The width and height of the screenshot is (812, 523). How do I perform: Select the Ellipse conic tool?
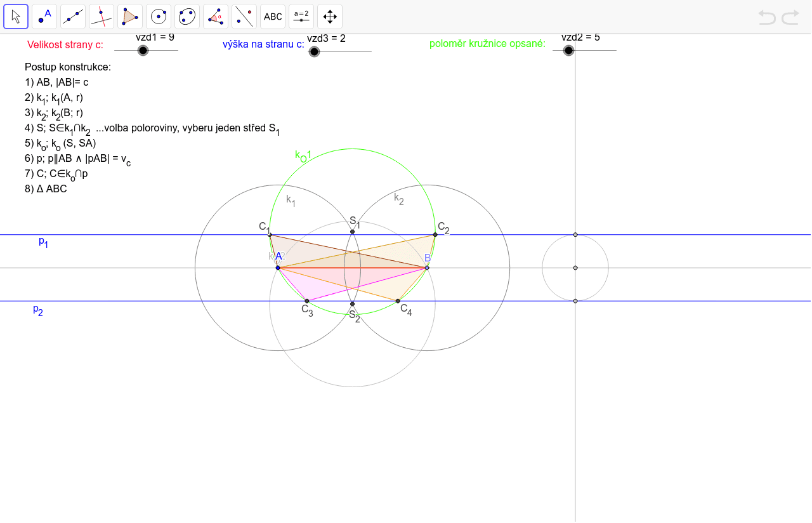[x=187, y=17]
